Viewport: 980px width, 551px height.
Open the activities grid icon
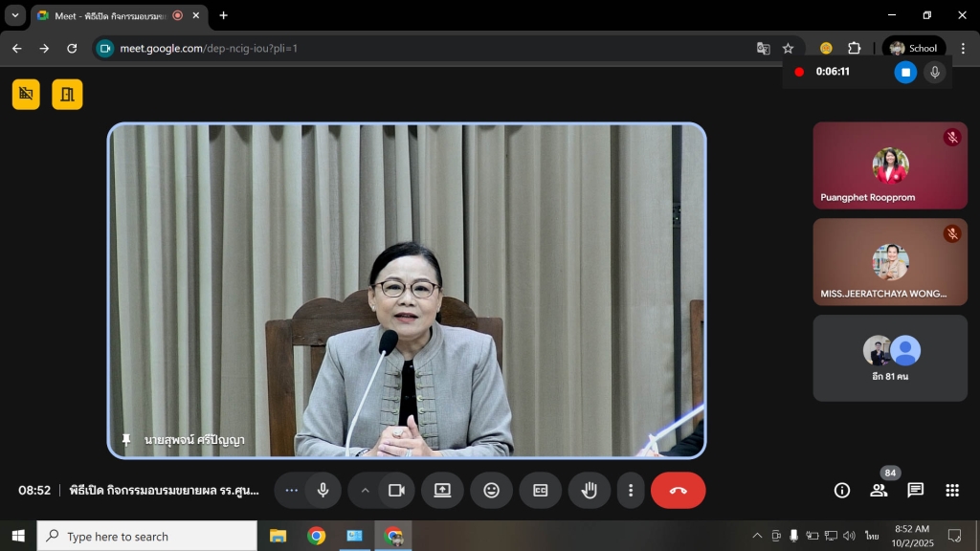[952, 490]
